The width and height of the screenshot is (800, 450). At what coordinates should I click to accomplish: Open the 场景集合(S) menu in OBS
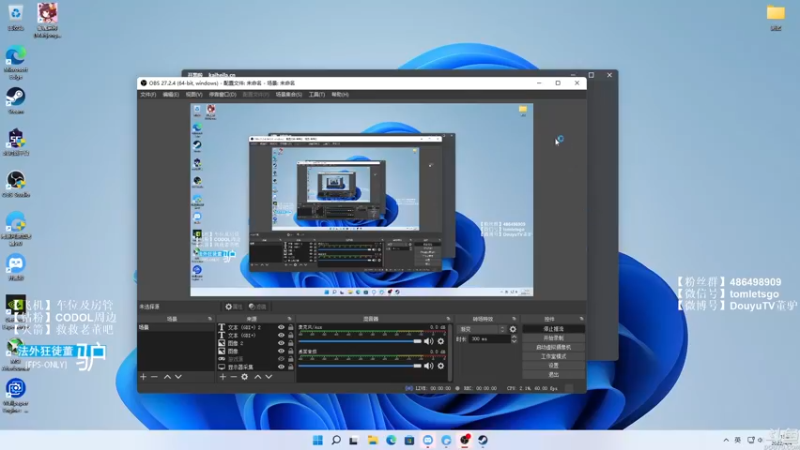pos(288,94)
